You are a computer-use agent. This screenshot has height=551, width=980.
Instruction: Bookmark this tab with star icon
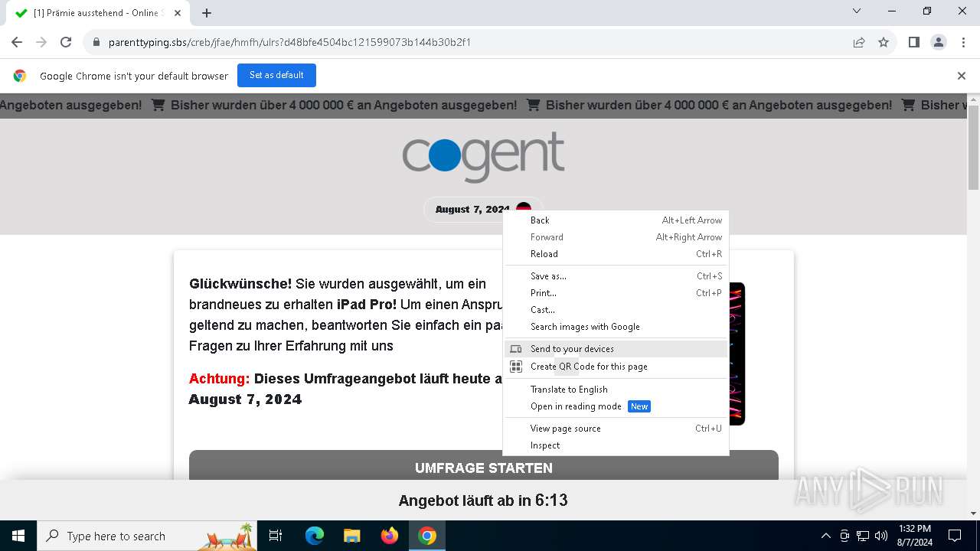pyautogui.click(x=884, y=42)
